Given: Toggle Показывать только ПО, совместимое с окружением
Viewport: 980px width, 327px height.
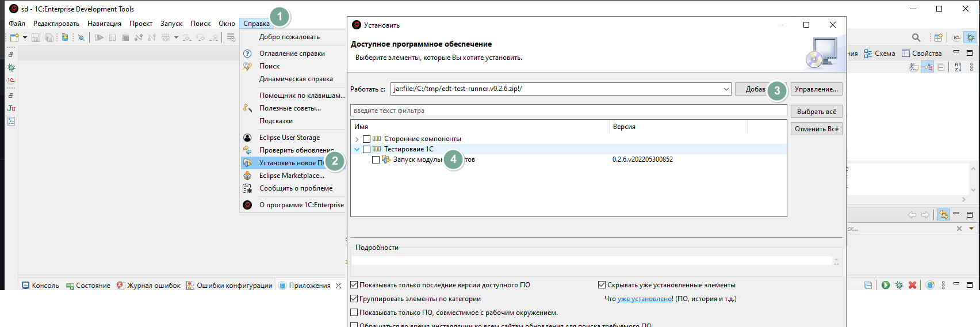Looking at the screenshot, I should 354,313.
